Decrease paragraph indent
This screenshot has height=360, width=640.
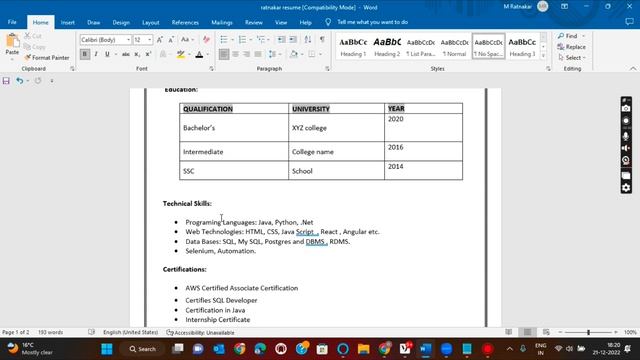click(x=281, y=40)
